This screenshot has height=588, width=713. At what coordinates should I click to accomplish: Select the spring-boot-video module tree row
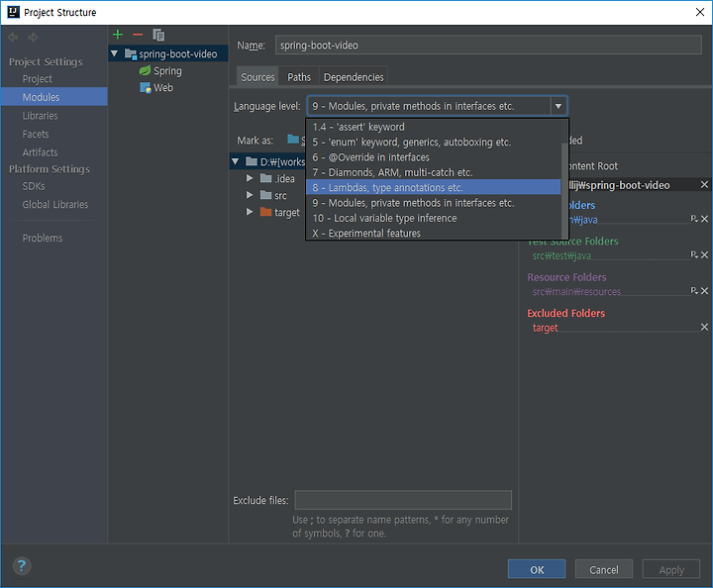[168, 53]
